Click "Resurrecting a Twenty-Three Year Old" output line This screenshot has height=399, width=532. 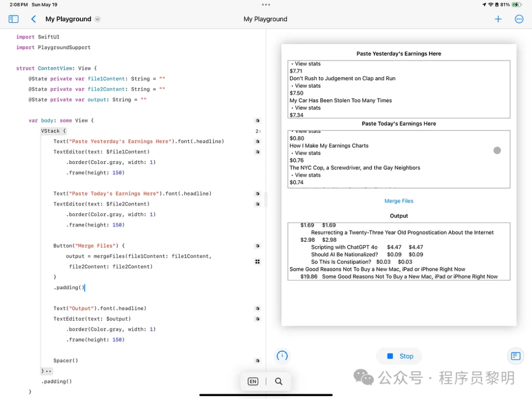pyautogui.click(x=402, y=233)
